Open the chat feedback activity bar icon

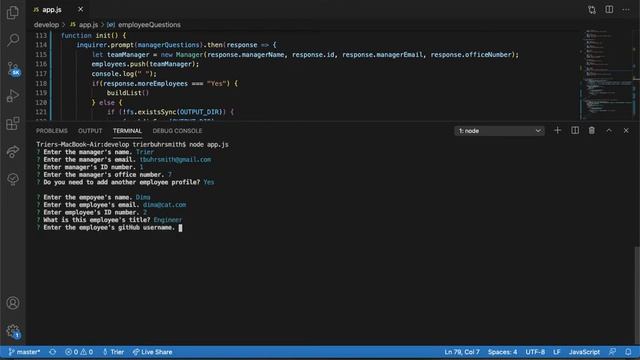13,179
